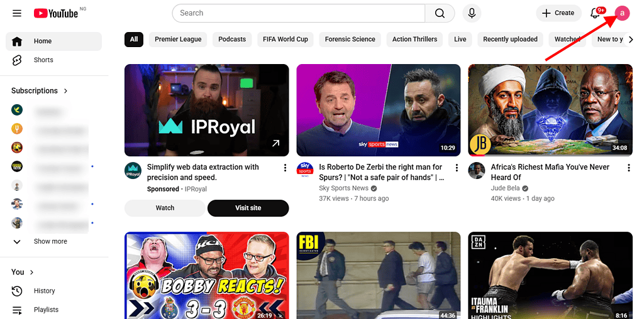The width and height of the screenshot is (644, 319).
Task: Click the IPRoyal channel avatar
Action: click(133, 171)
